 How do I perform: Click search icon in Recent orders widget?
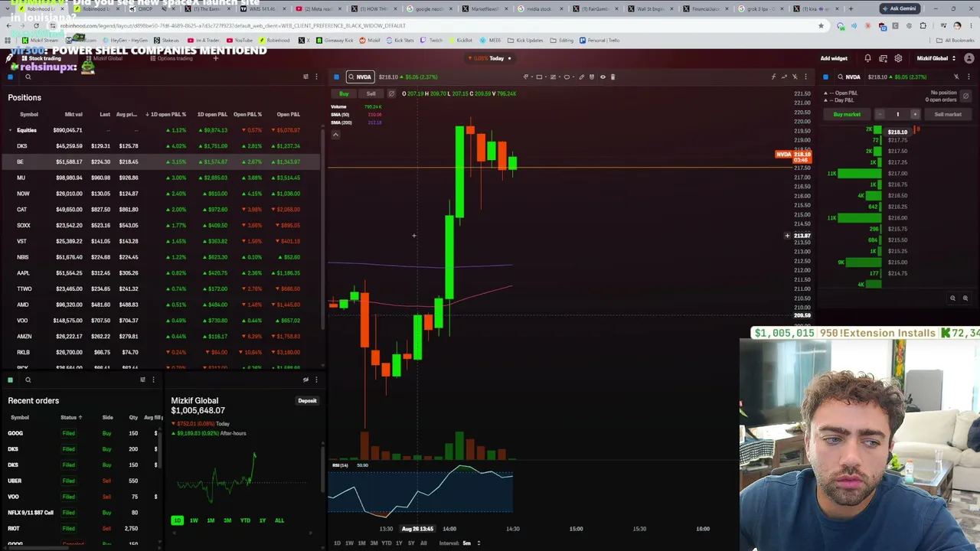pos(28,380)
